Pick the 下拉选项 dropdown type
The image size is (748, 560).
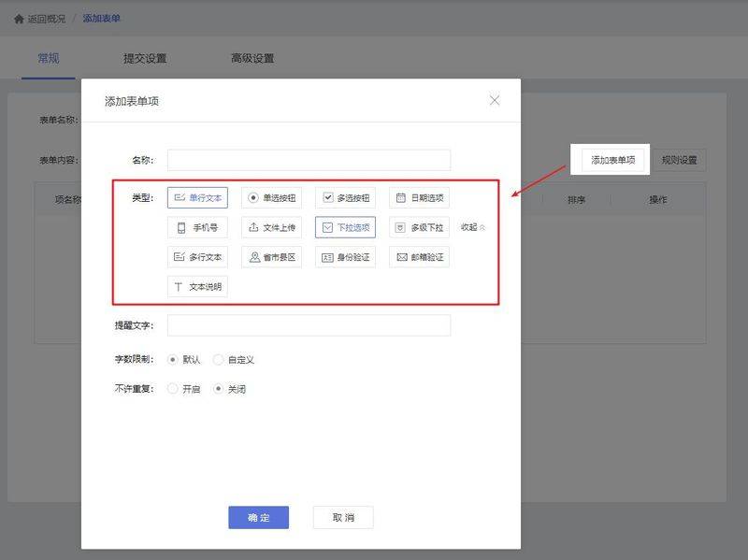point(345,227)
